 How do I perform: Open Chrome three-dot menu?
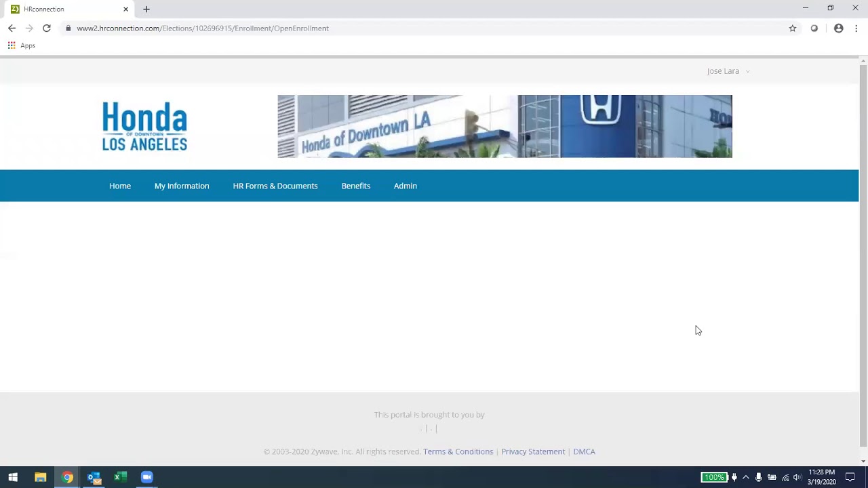pos(856,28)
